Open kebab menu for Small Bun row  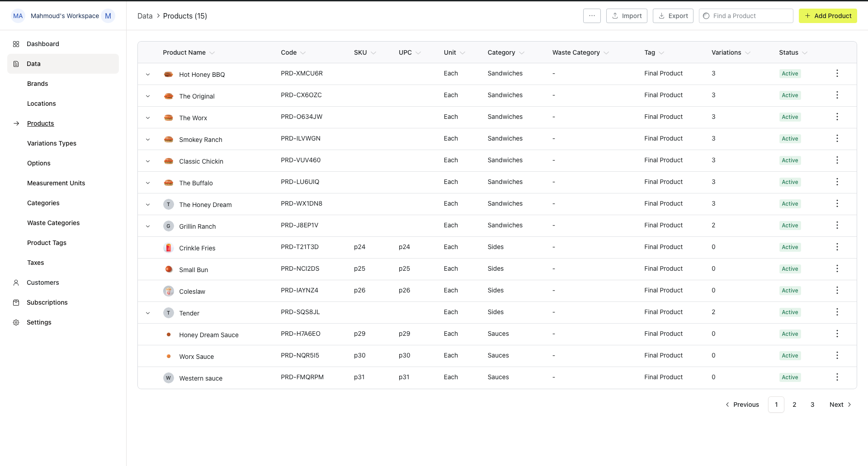pyautogui.click(x=837, y=268)
